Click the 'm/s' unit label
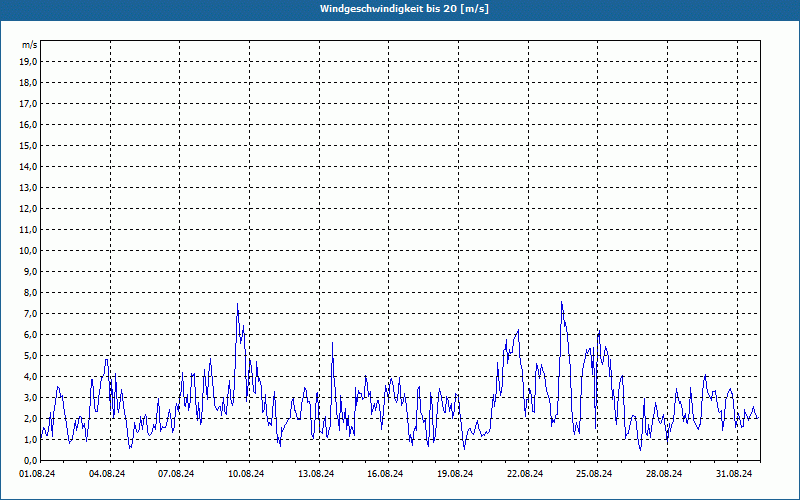The image size is (800, 500). 30,45
